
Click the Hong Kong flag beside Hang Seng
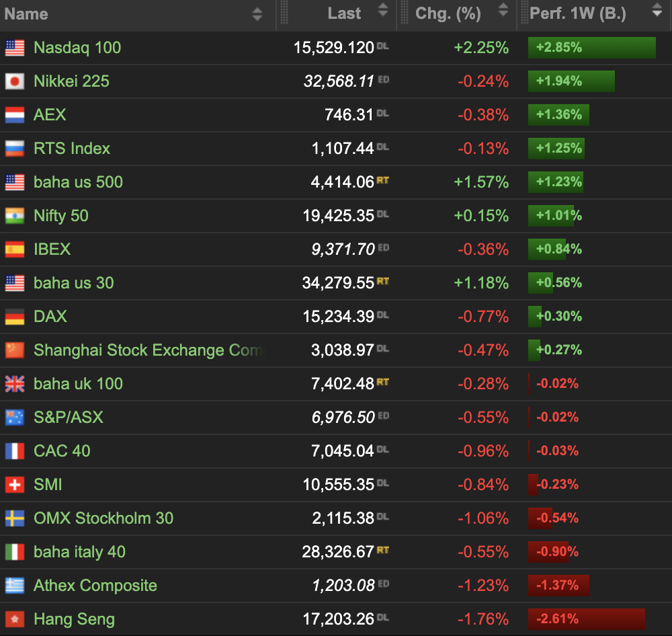15,619
